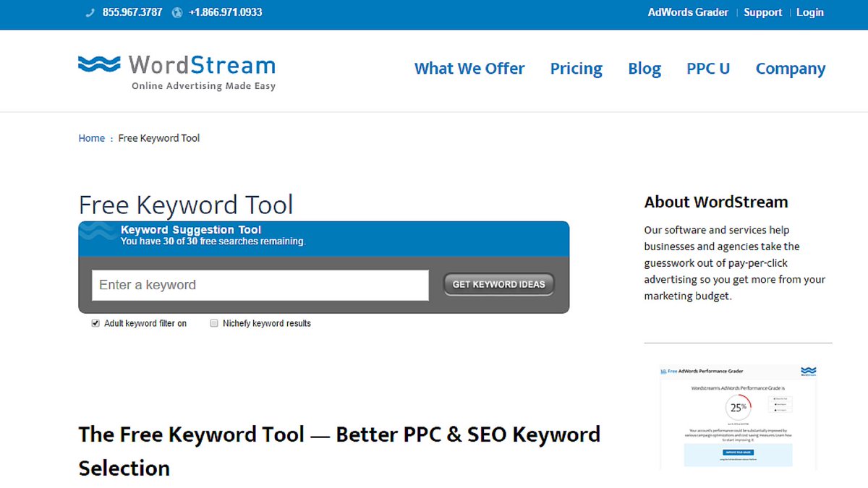Follow the AdWords Grader link
The width and height of the screenshot is (868, 488).
[687, 12]
